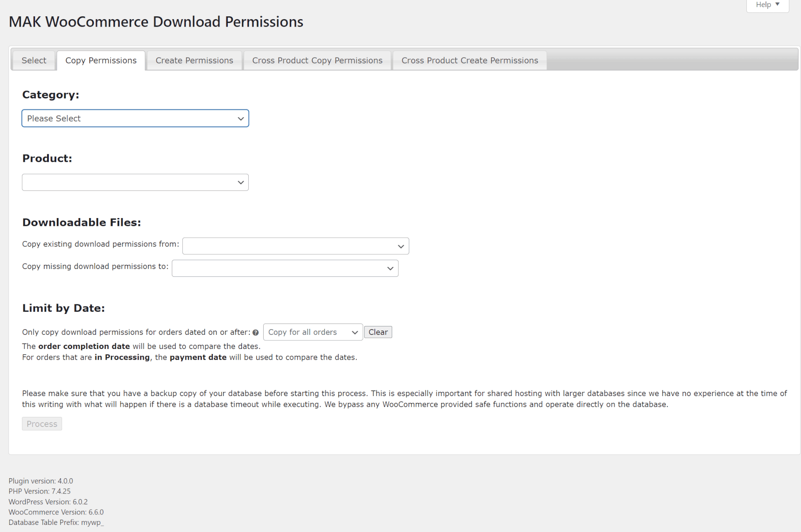The image size is (801, 532).
Task: Click the Help triangle arrow icon
Action: [777, 4]
